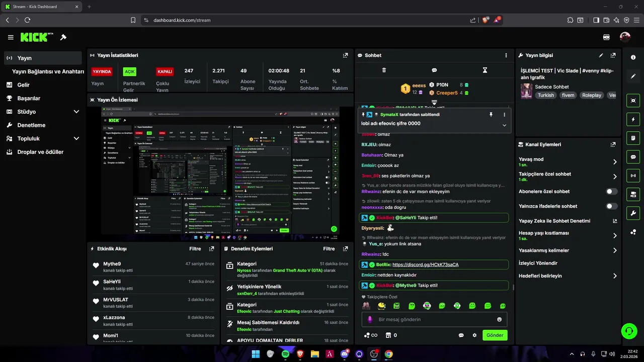The height and width of the screenshot is (362, 644).
Task: Pop out the Etkinlik Akışı panel
Action: coord(211,249)
